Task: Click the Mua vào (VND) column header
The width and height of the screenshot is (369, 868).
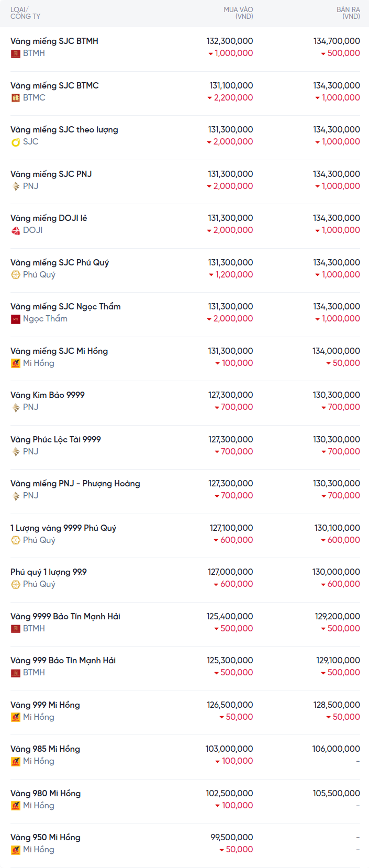Action: pos(238,13)
